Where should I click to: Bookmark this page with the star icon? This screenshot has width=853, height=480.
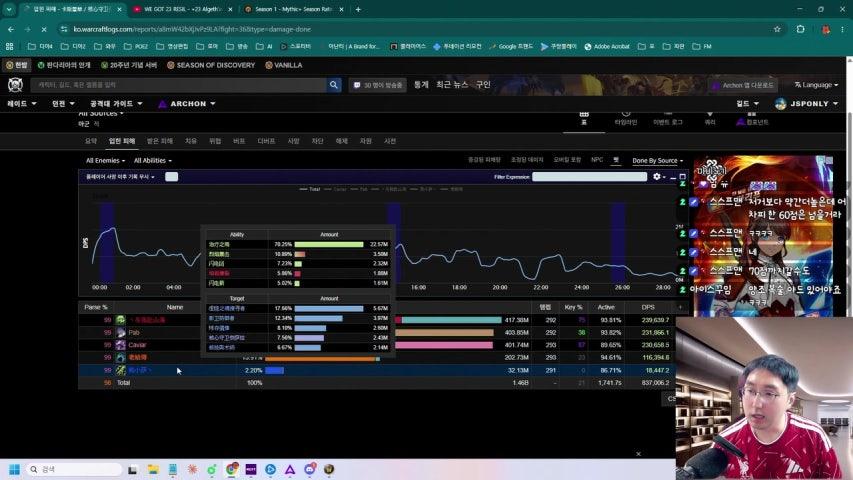point(777,29)
